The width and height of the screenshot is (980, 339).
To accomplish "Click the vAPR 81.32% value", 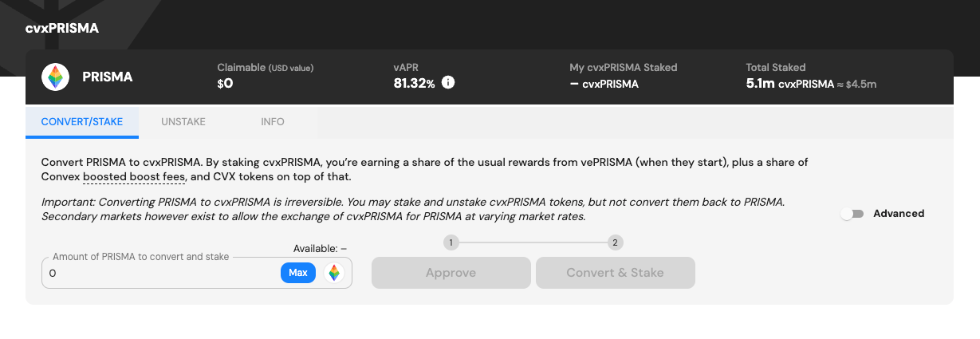I will coord(414,83).
